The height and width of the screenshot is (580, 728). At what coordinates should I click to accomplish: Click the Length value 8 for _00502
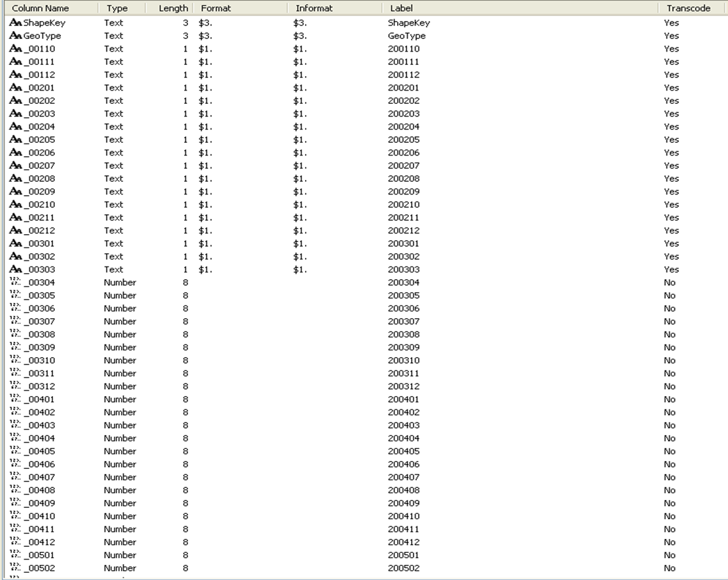click(185, 567)
